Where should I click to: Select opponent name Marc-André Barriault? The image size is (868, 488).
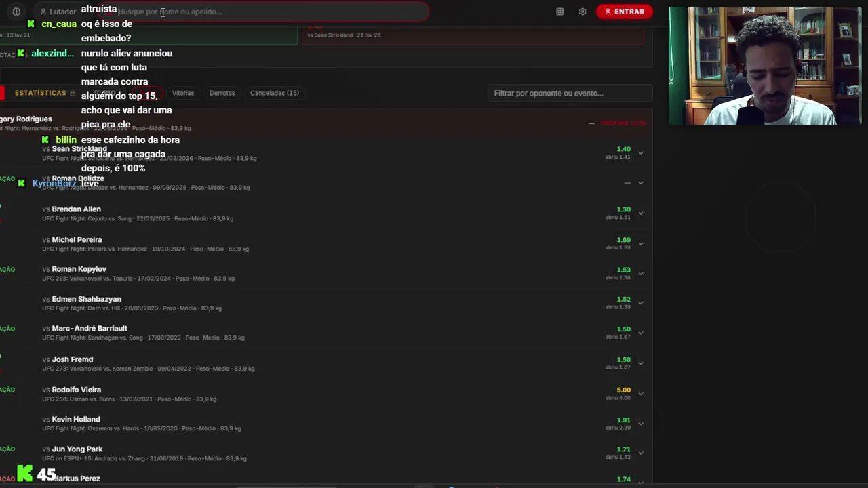pos(90,329)
